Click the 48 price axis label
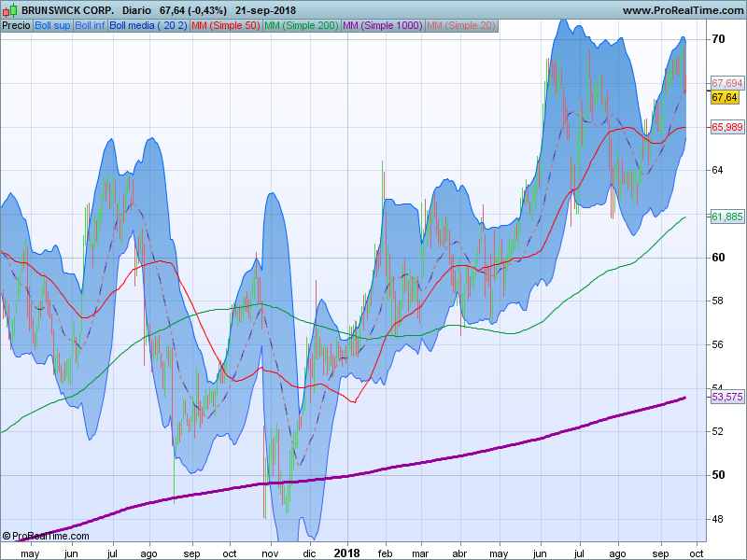Viewport: 747px width, 560px height. point(717,519)
